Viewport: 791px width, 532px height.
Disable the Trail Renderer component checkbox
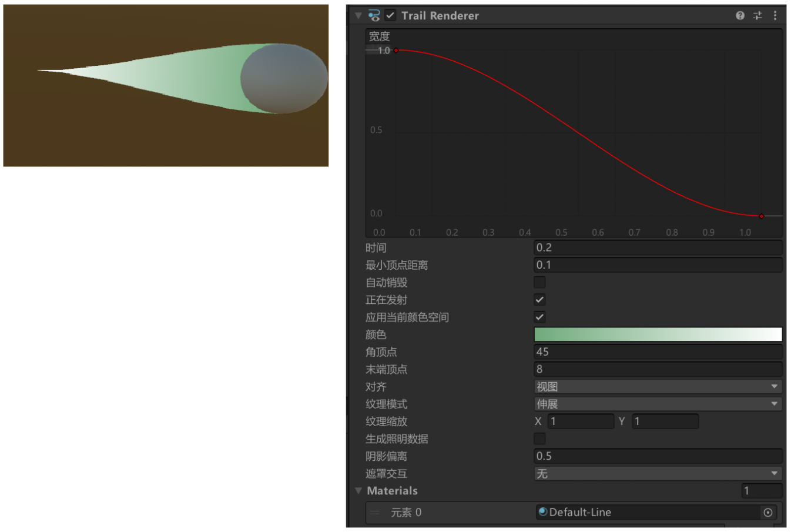(x=390, y=16)
